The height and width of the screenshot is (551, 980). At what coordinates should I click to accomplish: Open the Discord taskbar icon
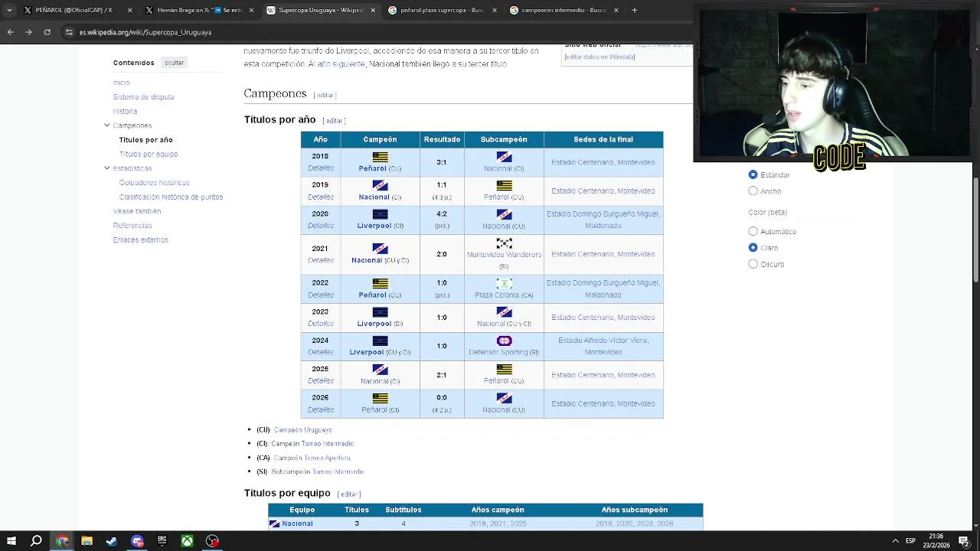tap(137, 541)
